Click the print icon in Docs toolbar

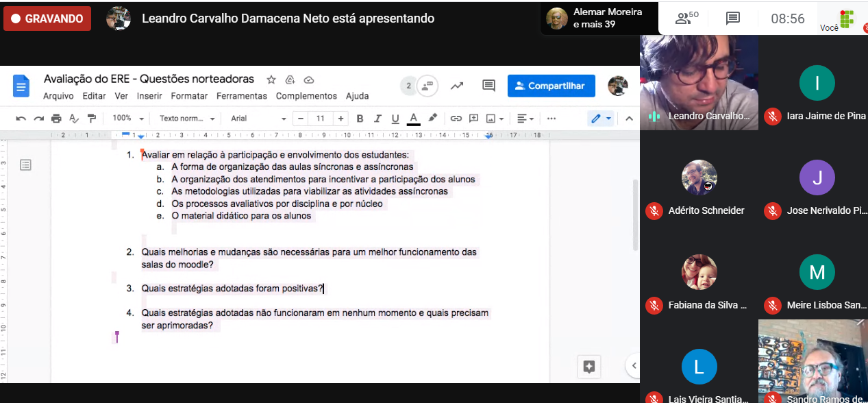pyautogui.click(x=56, y=119)
